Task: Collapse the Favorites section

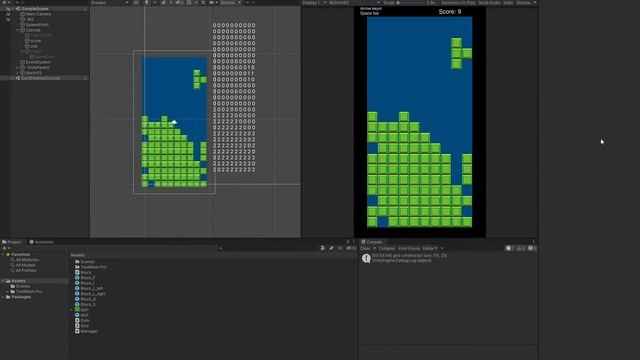Action: 3,254
